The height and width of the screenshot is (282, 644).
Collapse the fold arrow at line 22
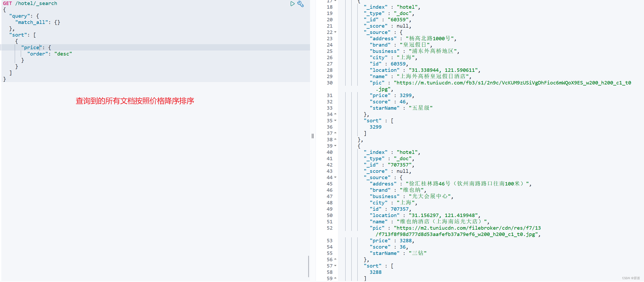pyautogui.click(x=335, y=32)
